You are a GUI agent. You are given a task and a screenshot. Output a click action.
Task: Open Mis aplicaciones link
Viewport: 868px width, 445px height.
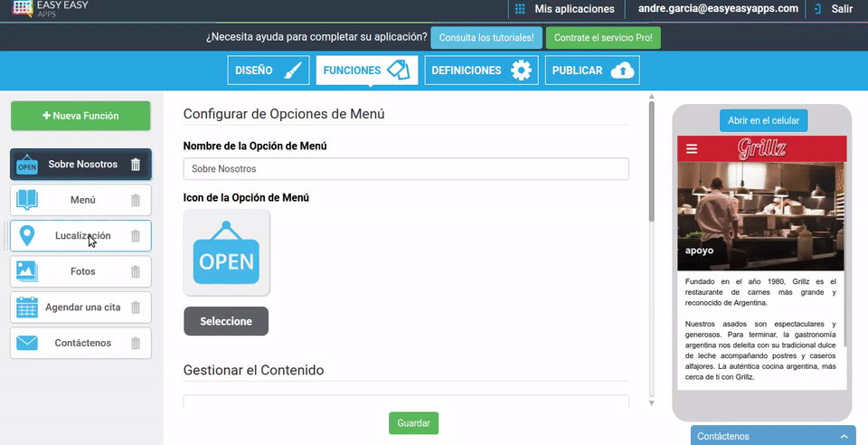click(x=574, y=9)
